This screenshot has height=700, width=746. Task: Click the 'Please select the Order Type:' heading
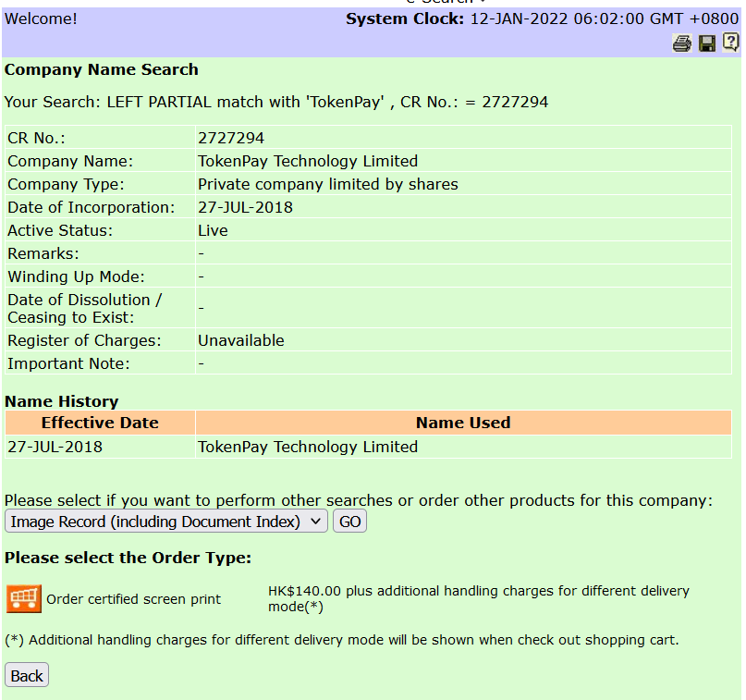[128, 558]
